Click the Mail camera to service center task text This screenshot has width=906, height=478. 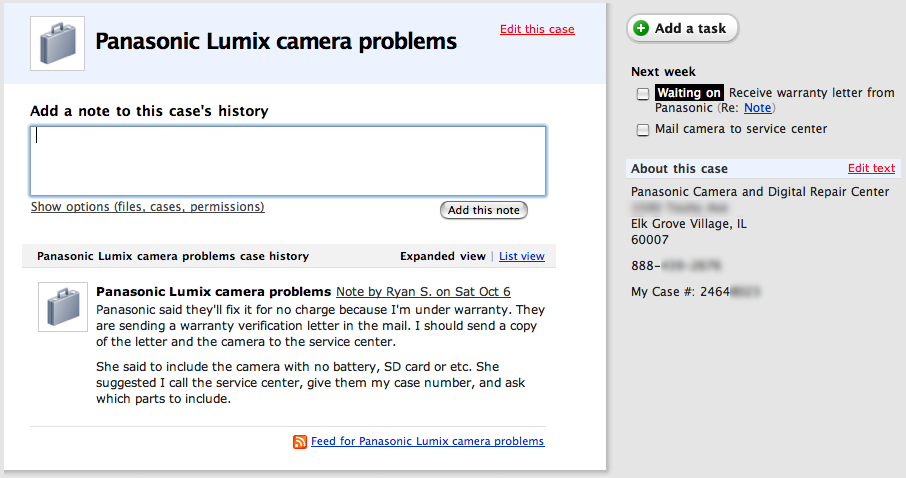click(x=741, y=129)
